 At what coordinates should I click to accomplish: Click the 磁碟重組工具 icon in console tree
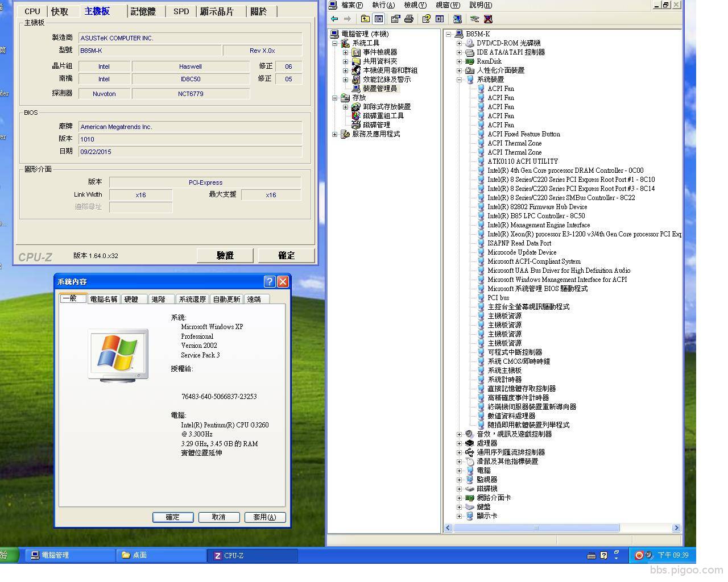[356, 116]
